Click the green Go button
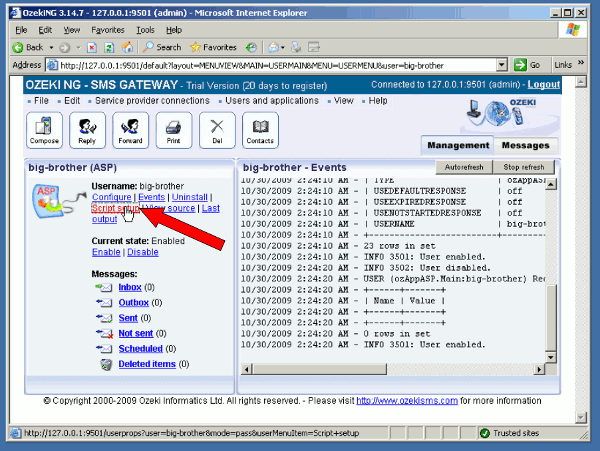This screenshot has width=600, height=451. 527,65
